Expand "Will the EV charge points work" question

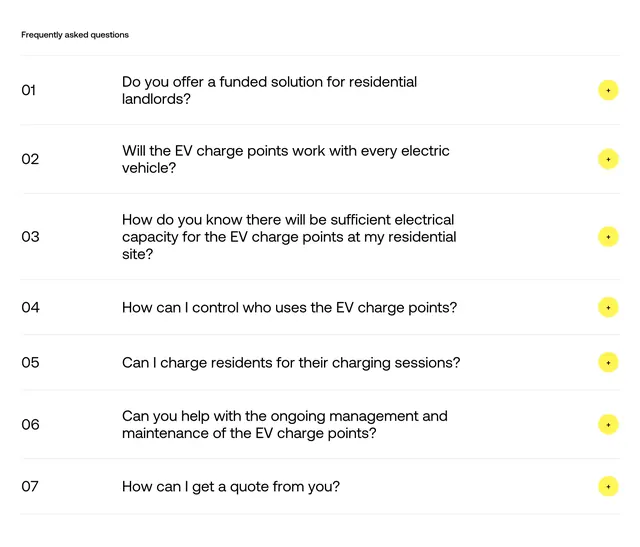coord(286,159)
